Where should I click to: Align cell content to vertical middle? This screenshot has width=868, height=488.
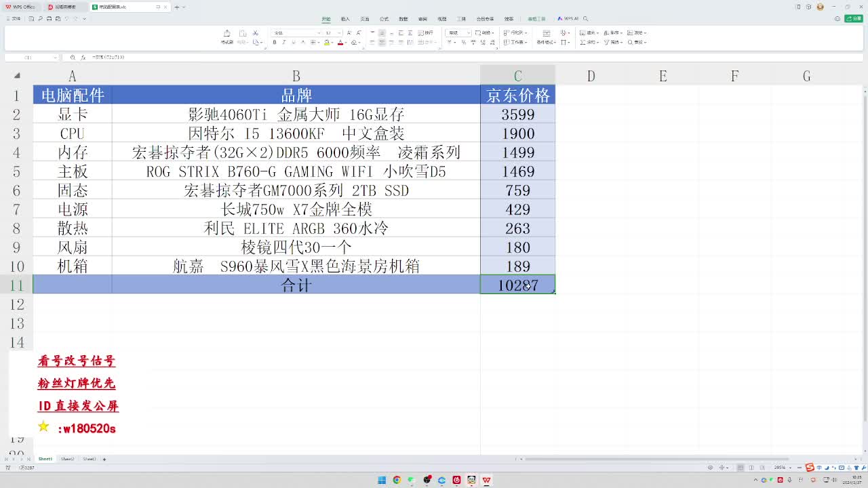(x=382, y=33)
